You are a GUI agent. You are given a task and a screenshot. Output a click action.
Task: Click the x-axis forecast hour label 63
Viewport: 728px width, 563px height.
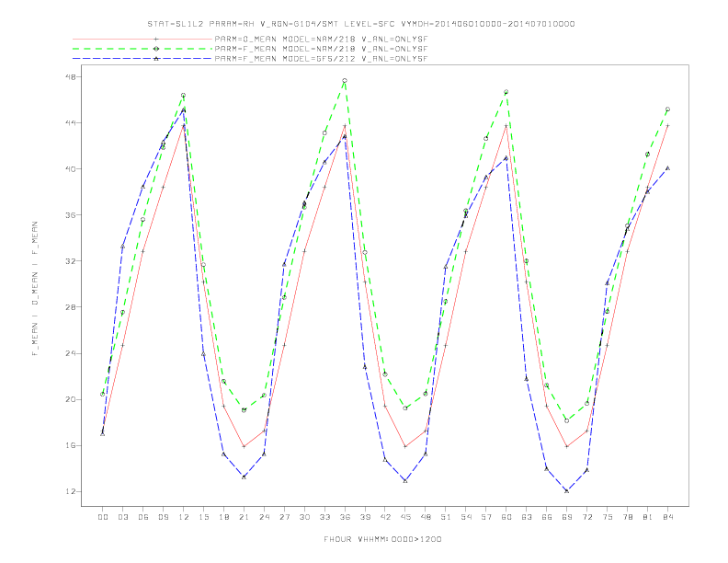tap(527, 517)
